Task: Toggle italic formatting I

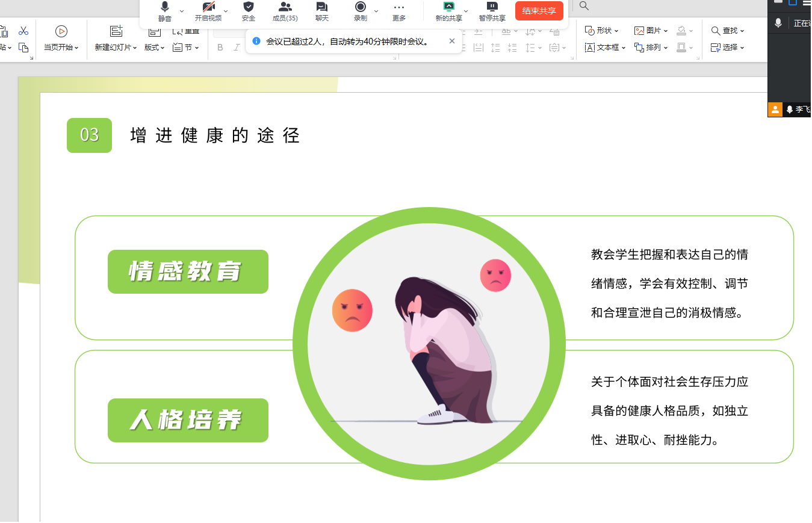Action: tap(237, 48)
